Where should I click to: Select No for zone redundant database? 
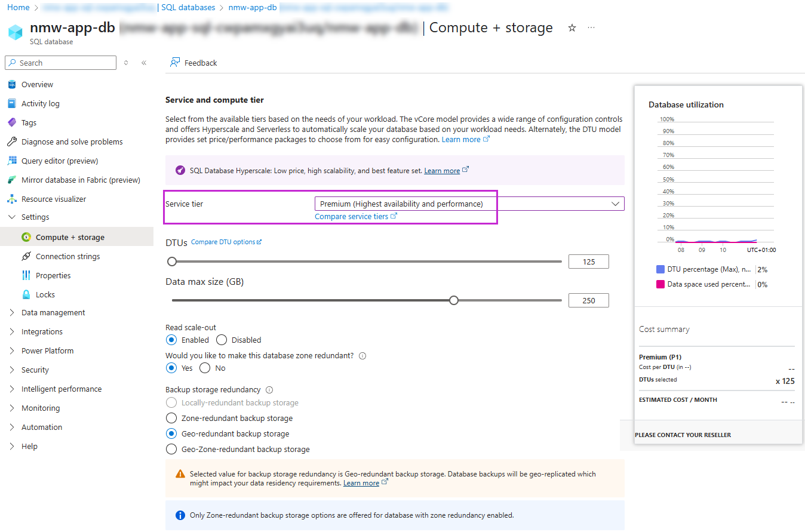coord(205,368)
